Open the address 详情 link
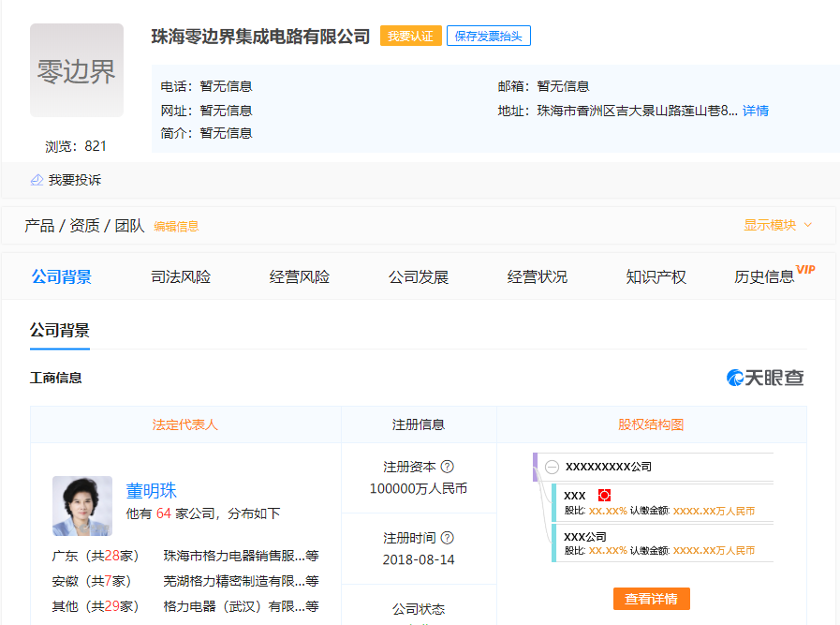 756,111
